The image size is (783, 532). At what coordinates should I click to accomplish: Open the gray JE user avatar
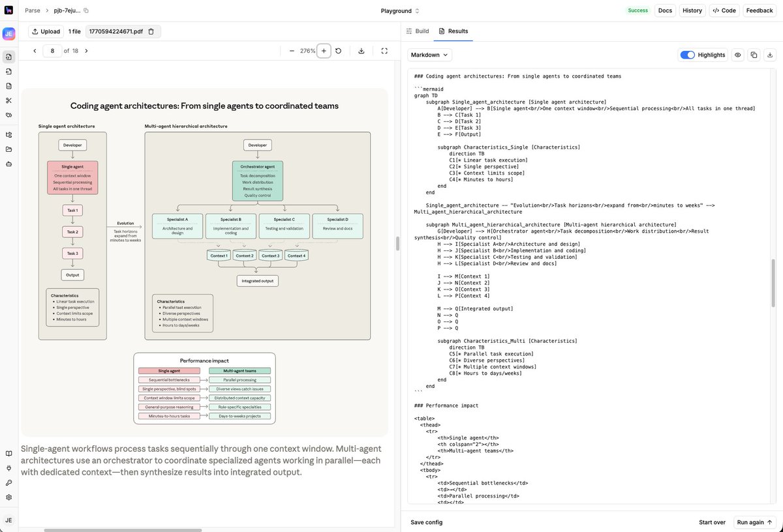point(8,520)
